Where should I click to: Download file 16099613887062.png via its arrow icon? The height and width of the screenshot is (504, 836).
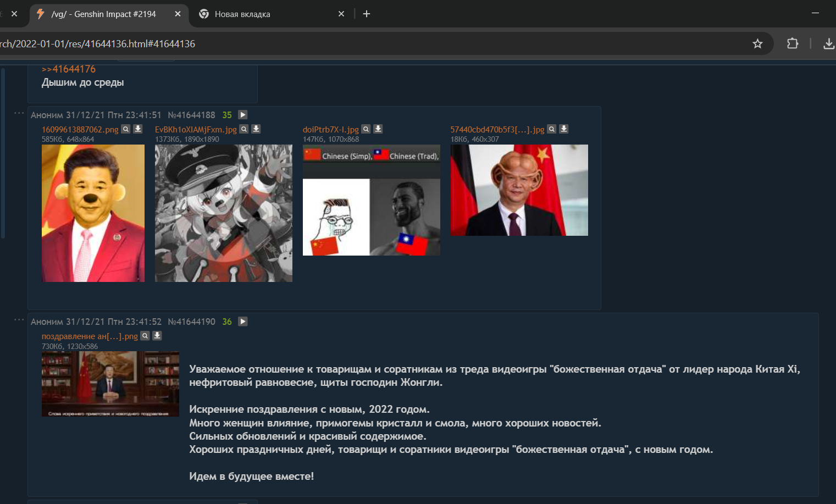[x=138, y=129]
